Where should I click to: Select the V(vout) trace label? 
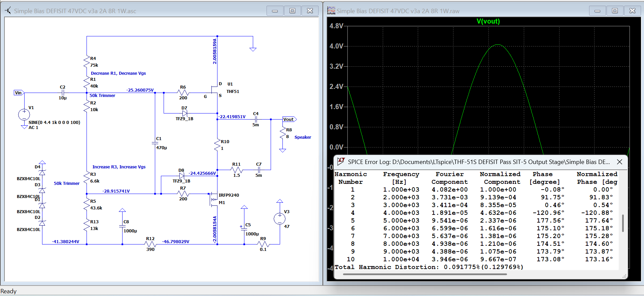pyautogui.click(x=488, y=21)
